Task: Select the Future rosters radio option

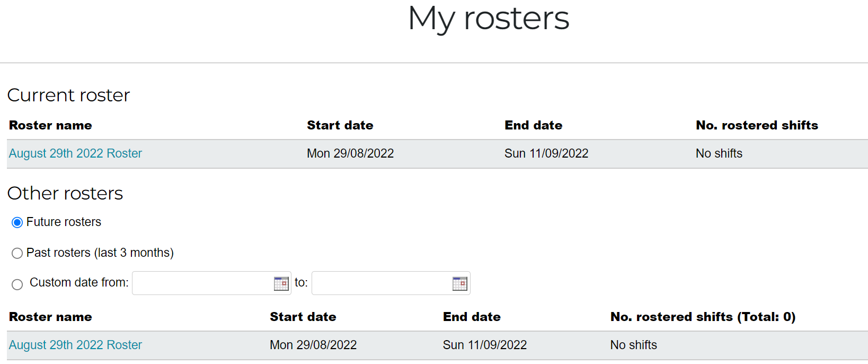Action: [x=17, y=222]
